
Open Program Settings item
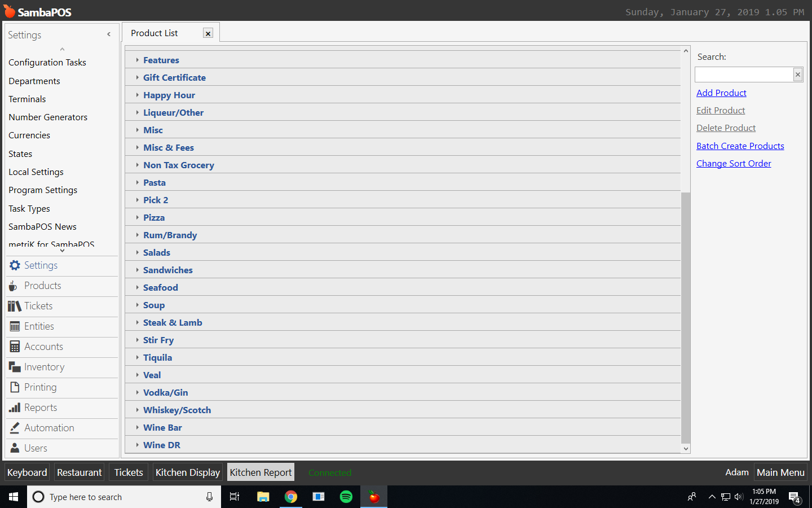click(43, 190)
